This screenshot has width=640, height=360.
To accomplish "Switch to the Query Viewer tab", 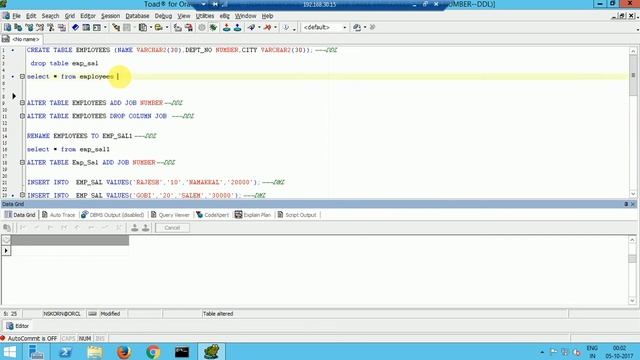I will coord(170,215).
